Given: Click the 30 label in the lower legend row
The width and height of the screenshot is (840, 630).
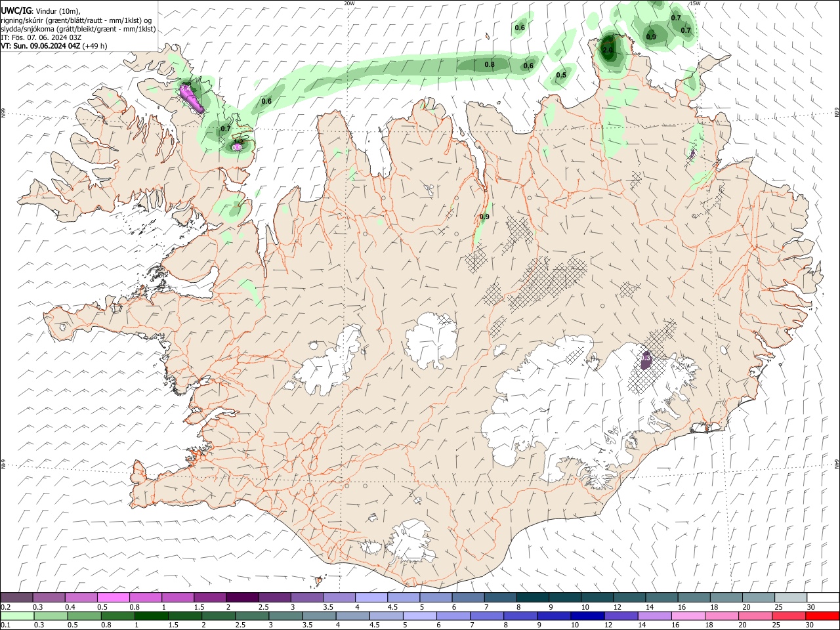Looking at the screenshot, I should (810, 625).
